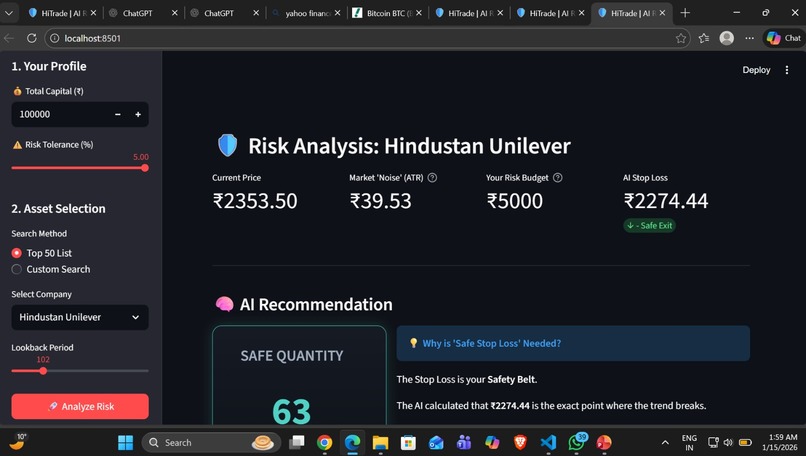Viewport: 806px width, 456px height.
Task: Click the taskbar Search box
Action: coord(211,443)
